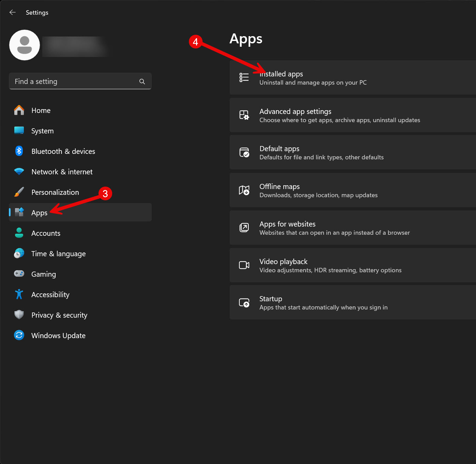Click the Accounts person icon
Image resolution: width=476 pixels, height=464 pixels.
(x=19, y=233)
